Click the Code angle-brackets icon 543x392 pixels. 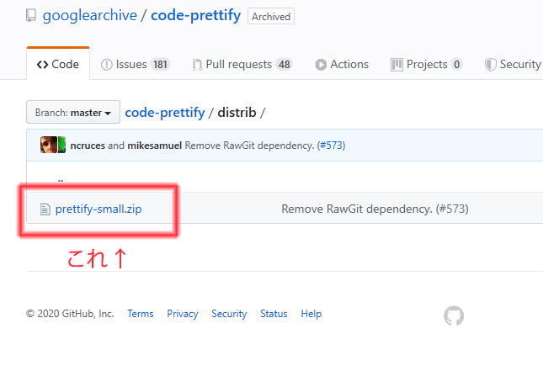click(x=42, y=65)
